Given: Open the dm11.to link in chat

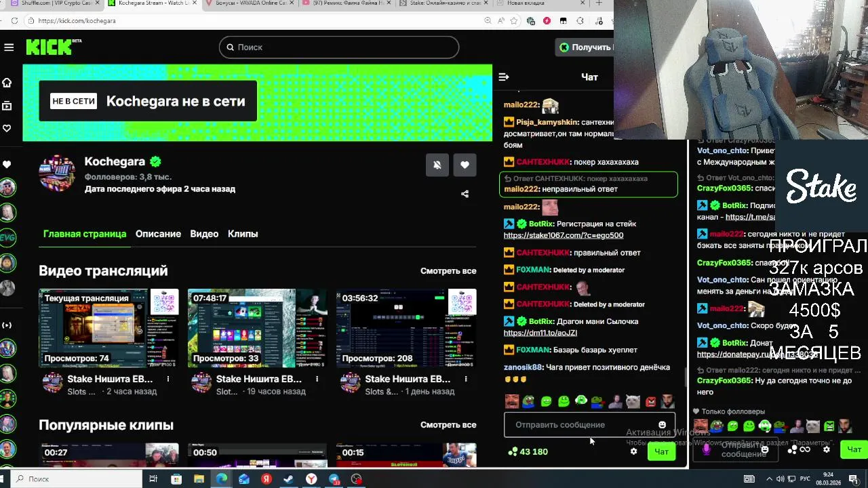Looking at the screenshot, I should 540,333.
